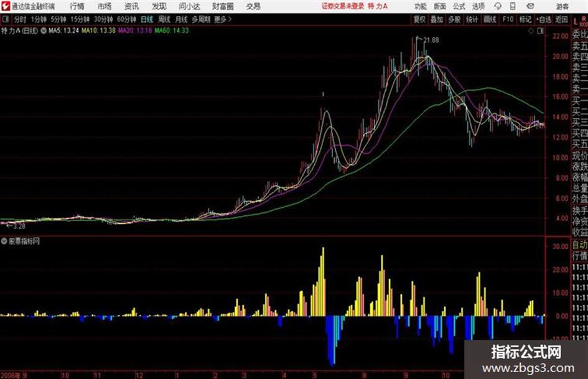
Task: Click the 特力A (日线) chart title
Action: pyautogui.click(x=19, y=30)
